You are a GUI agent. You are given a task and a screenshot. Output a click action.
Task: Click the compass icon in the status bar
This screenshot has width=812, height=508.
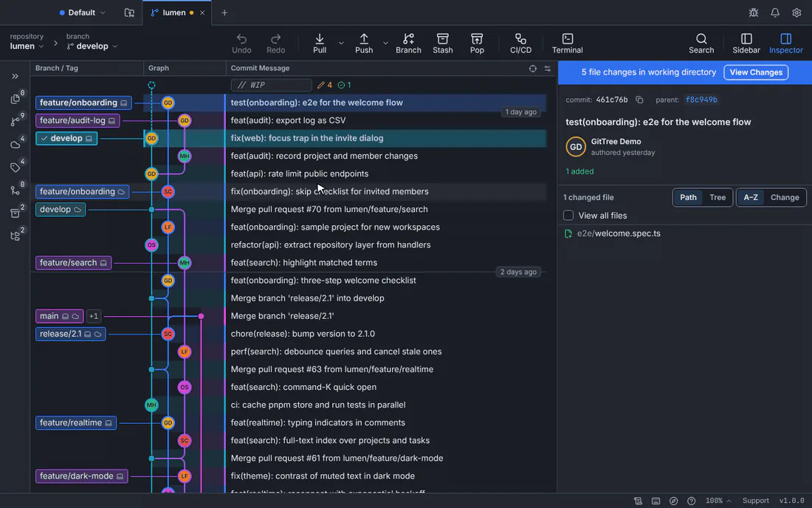[x=673, y=501]
